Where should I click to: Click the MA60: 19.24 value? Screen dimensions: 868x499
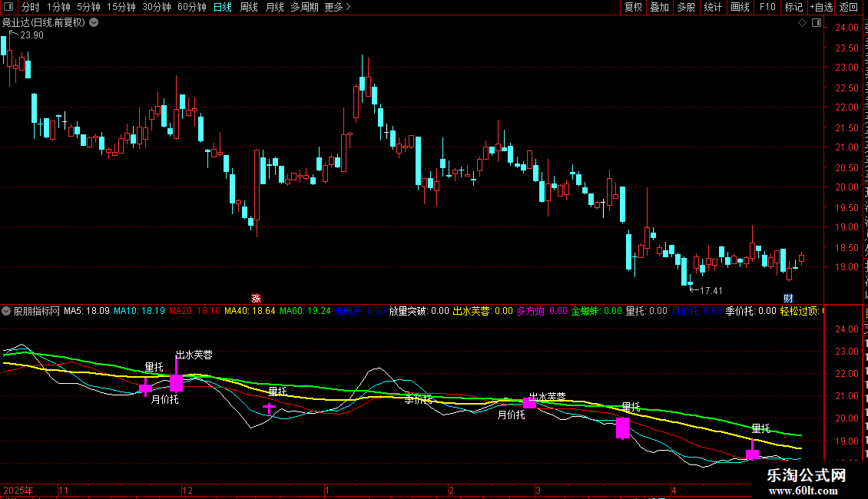click(x=305, y=312)
